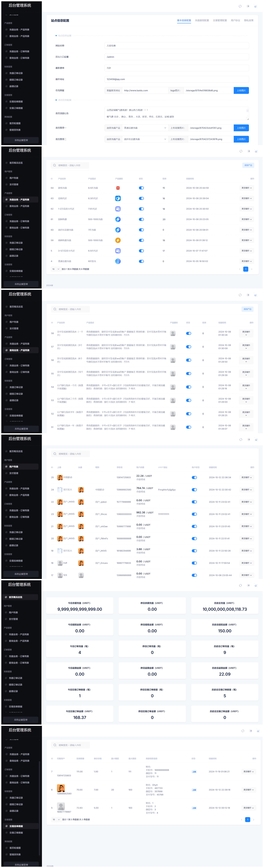This screenshot has height=868, width=264.
Task: Click the 普通话费充值 phone product icon
Action: (118, 261)
